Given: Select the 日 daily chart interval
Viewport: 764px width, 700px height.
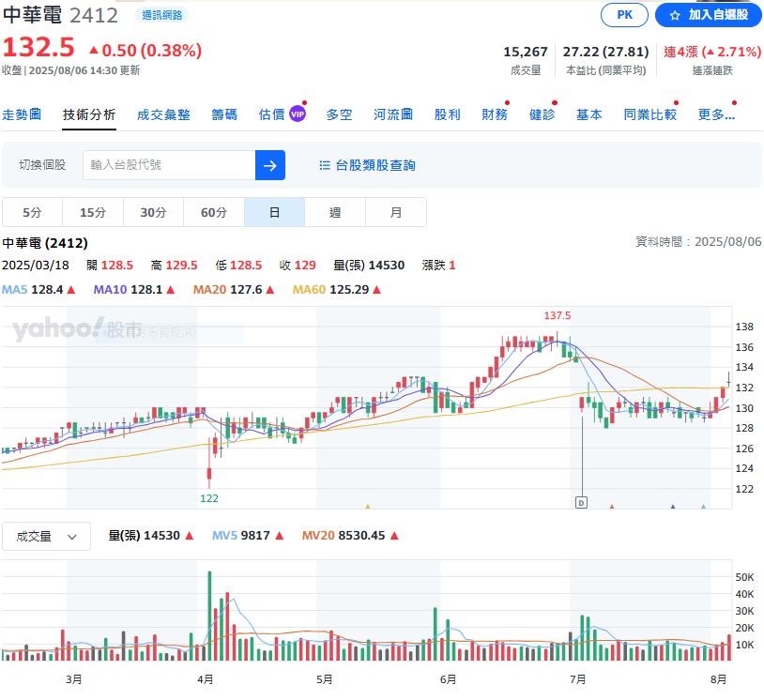Looking at the screenshot, I should click(x=274, y=212).
